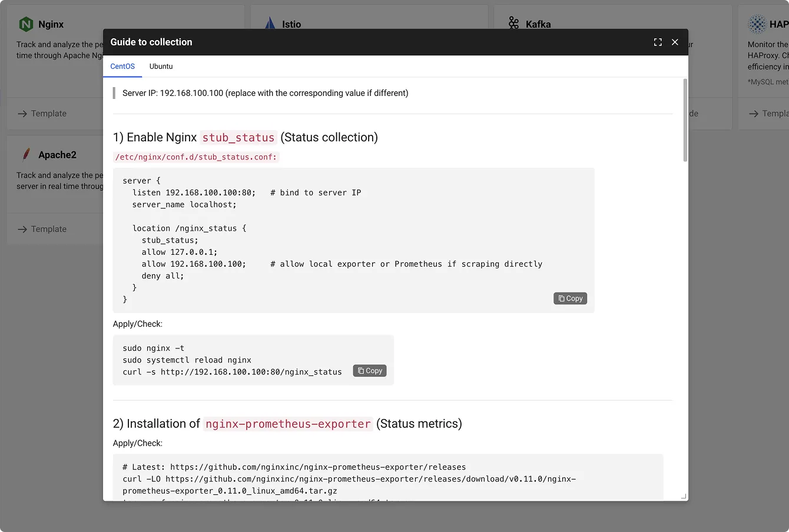Click the Nginx logo icon in background

coord(26,24)
